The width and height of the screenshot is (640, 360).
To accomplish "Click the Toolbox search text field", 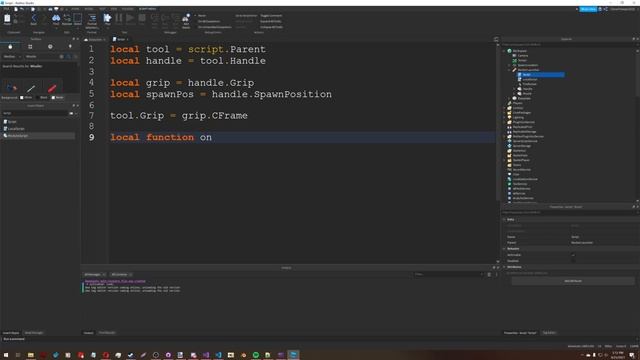I will pos(41,56).
